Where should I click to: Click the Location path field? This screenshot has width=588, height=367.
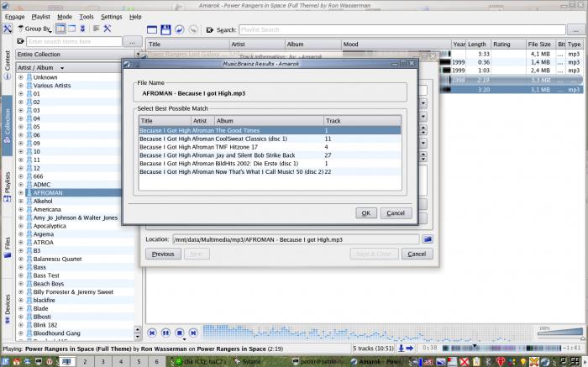296,239
